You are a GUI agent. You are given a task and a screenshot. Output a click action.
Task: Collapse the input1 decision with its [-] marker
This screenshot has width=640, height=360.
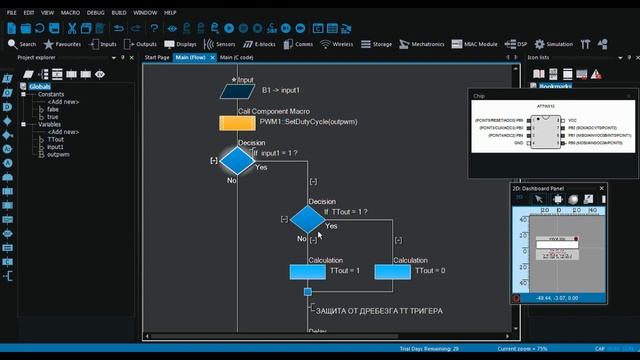213,160
